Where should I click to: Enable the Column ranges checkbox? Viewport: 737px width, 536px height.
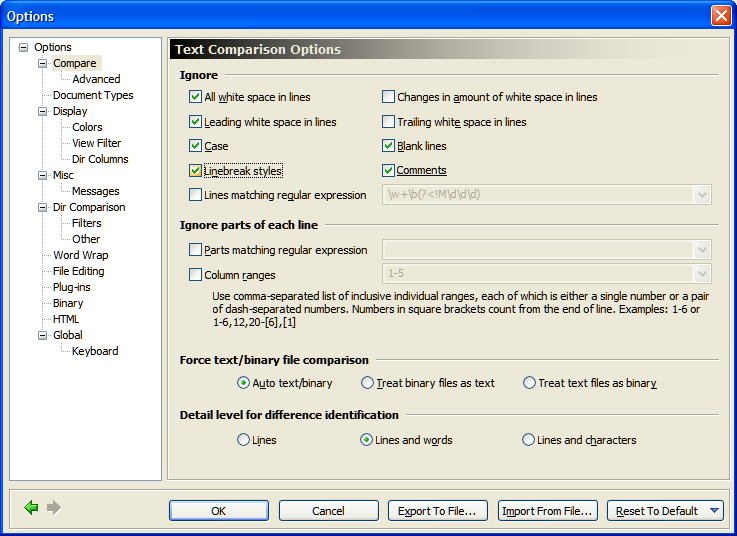[x=196, y=275]
